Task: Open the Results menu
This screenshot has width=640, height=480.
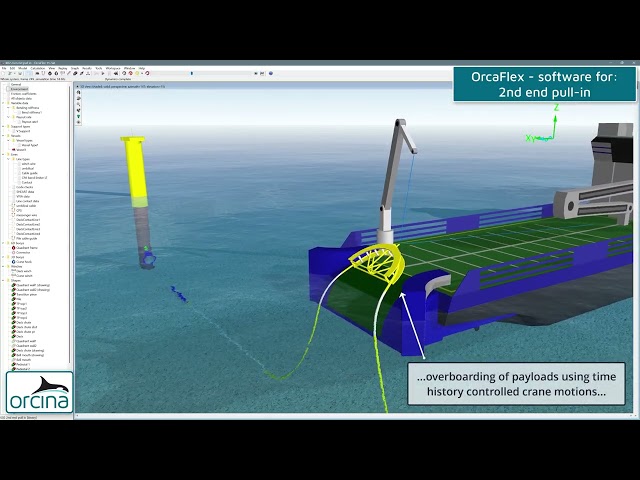Action: [x=87, y=68]
